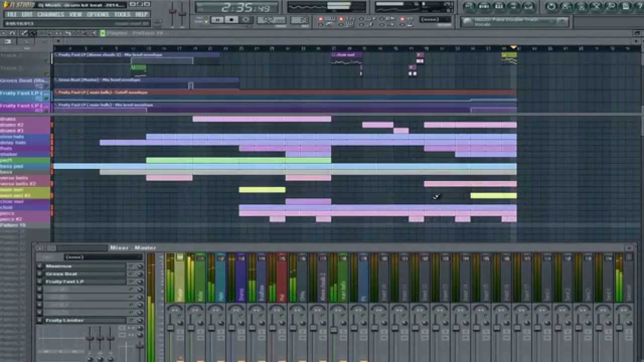
Task: Open the Fruity Limiter plugin
Action: point(85,320)
